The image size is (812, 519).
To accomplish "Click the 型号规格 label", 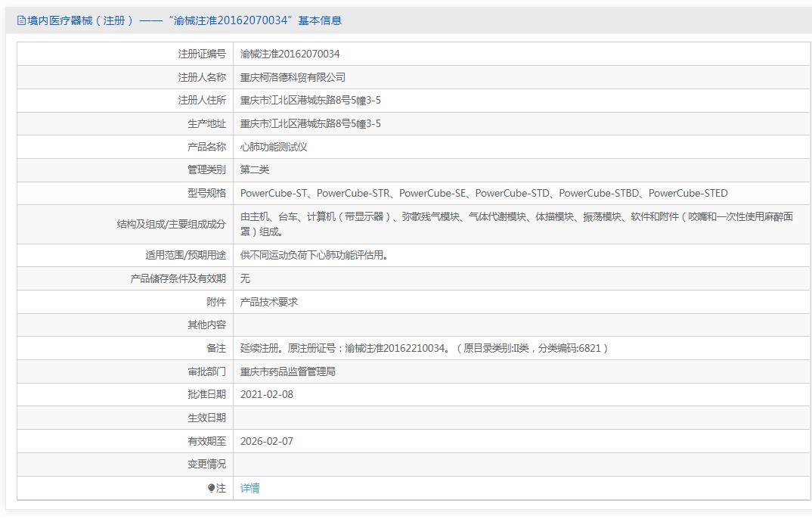I will [x=206, y=193].
